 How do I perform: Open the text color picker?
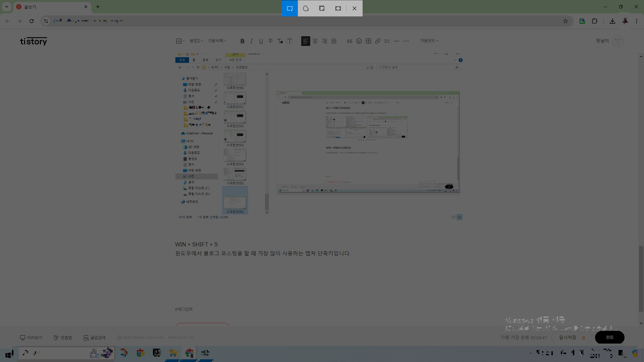point(280,41)
